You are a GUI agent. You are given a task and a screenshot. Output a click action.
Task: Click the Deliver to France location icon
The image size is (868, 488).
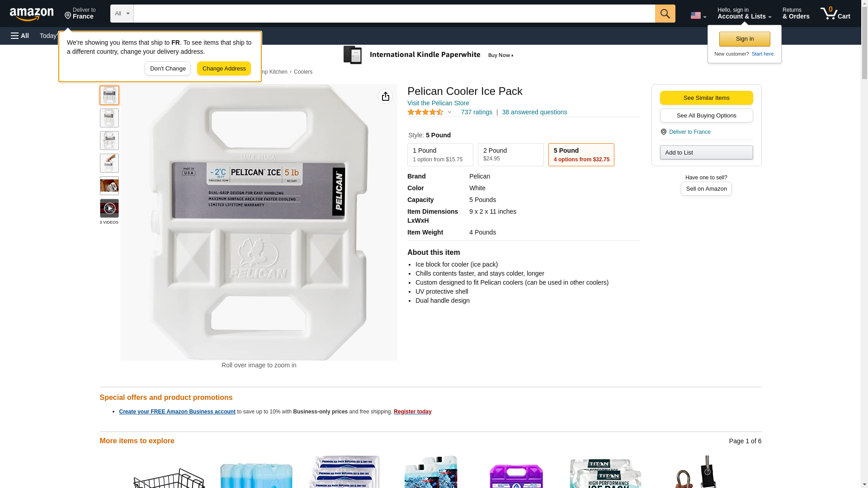pyautogui.click(x=663, y=132)
